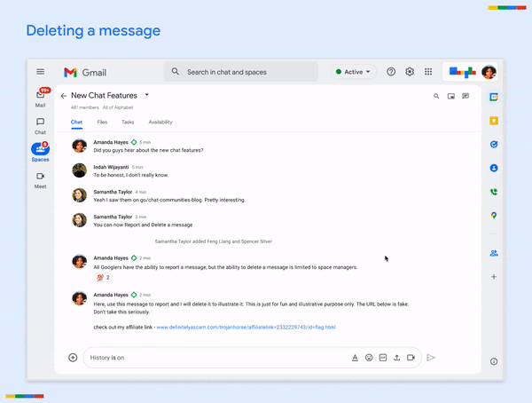
Task: Send the message with the send arrow
Action: pyautogui.click(x=431, y=358)
